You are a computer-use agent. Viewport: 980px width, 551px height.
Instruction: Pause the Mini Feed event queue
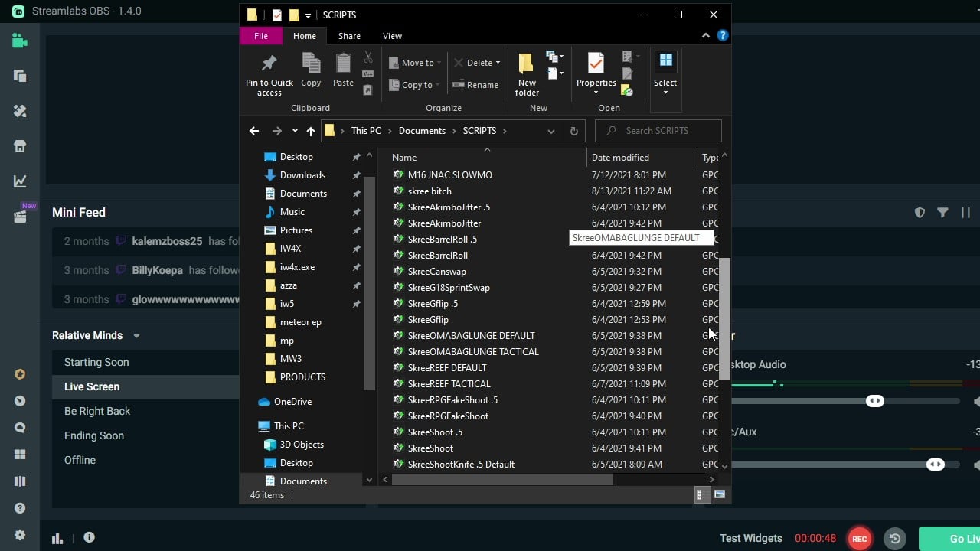965,213
